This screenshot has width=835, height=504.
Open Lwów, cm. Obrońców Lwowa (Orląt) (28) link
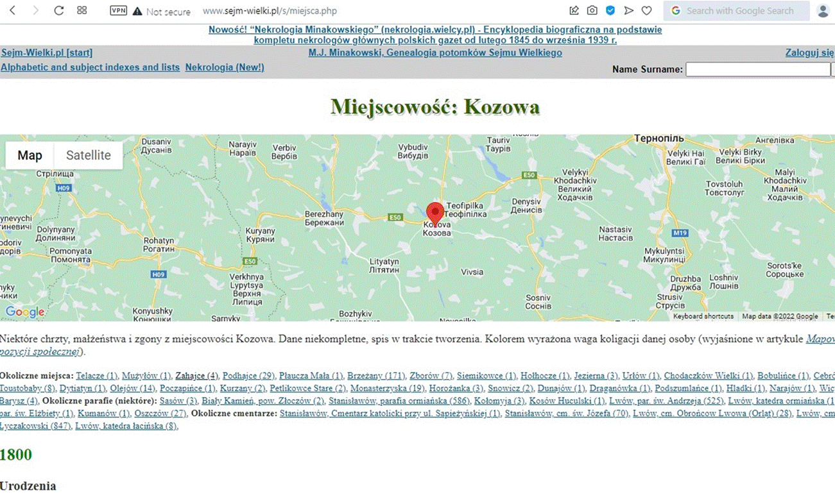point(712,414)
